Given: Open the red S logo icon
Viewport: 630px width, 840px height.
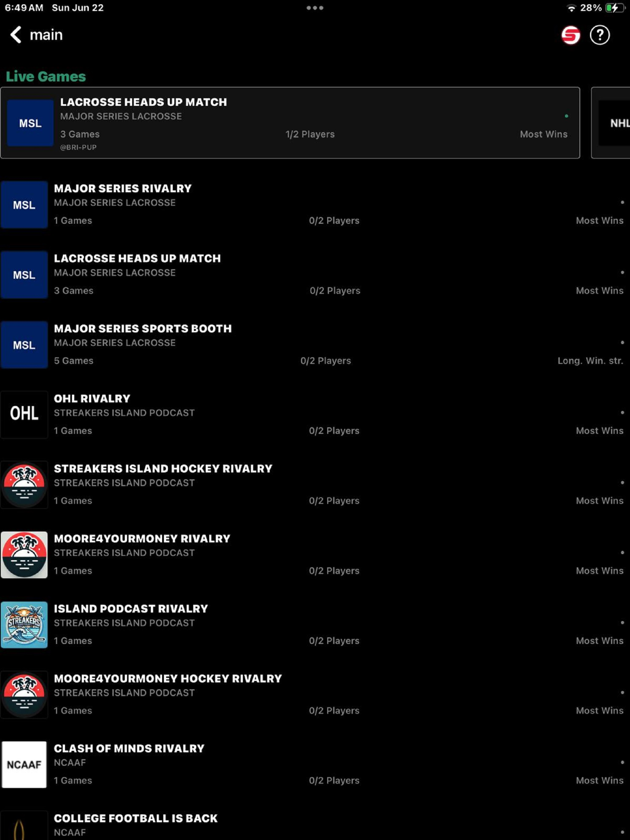Looking at the screenshot, I should 570,35.
